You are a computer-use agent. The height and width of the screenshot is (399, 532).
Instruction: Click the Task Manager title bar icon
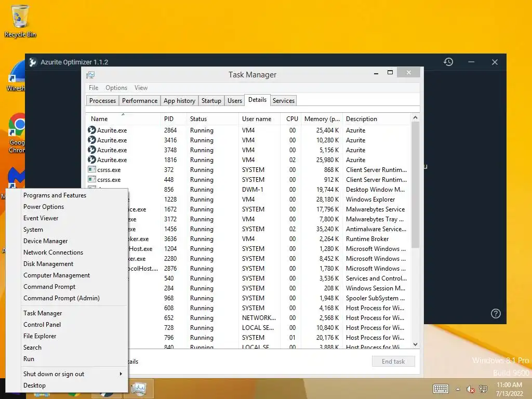(x=90, y=75)
